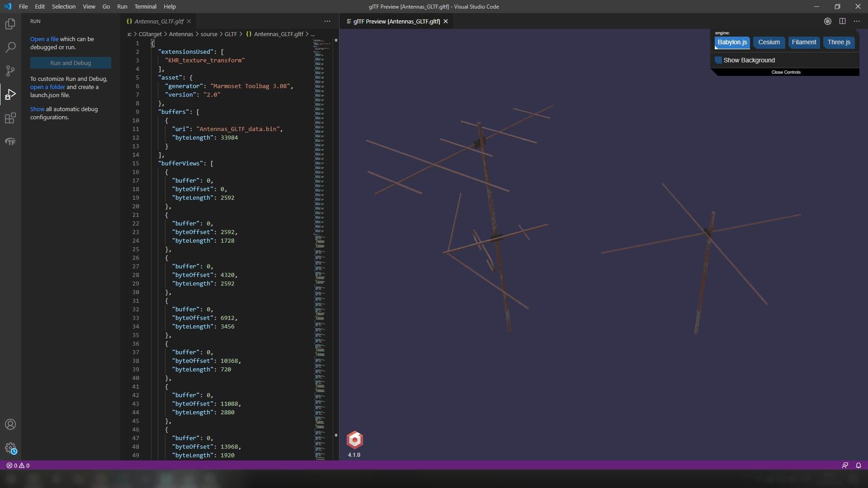Click the "Antennas_GLTF_data.bin" uri string
Viewport: 868px width, 488px height.
click(x=239, y=129)
